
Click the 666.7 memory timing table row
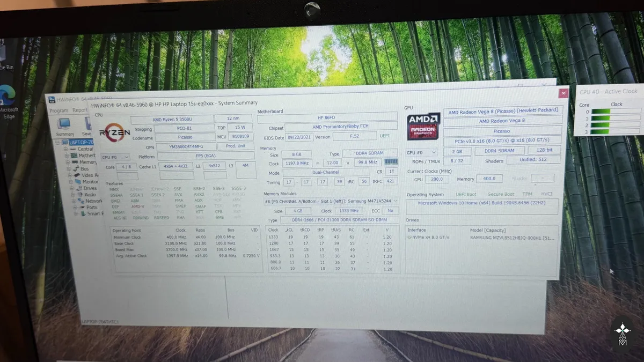click(332, 268)
